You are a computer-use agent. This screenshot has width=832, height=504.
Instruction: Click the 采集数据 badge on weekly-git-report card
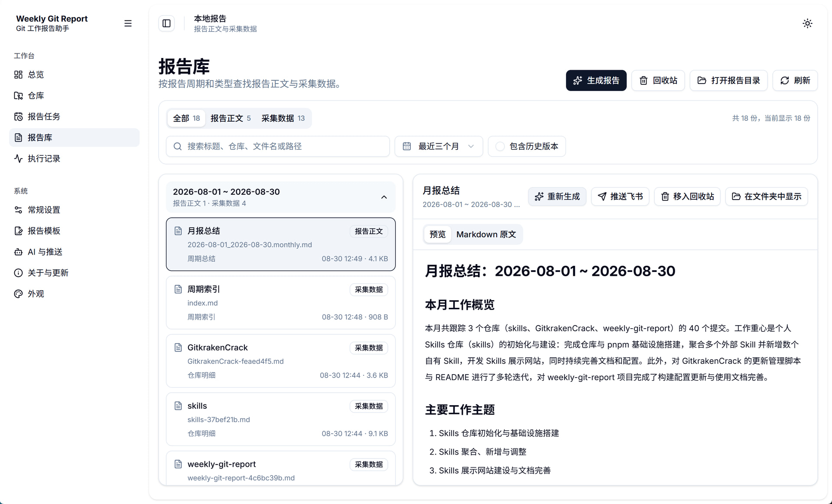pos(369,465)
